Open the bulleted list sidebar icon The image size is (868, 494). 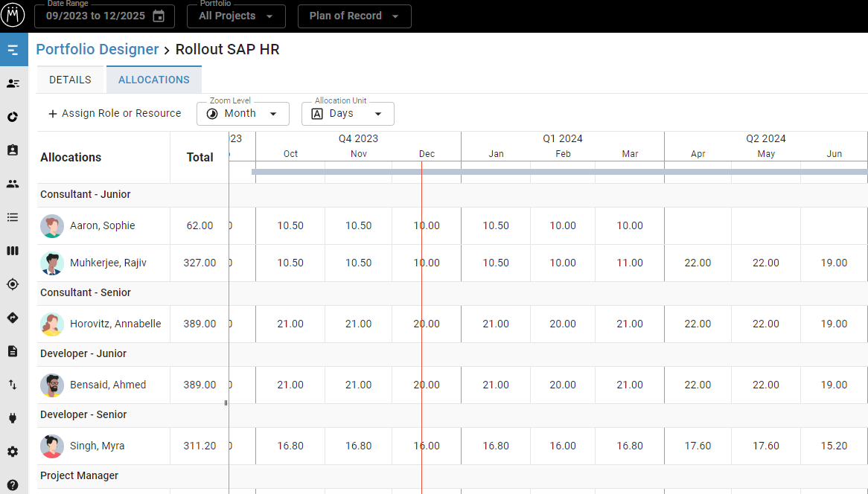13,217
